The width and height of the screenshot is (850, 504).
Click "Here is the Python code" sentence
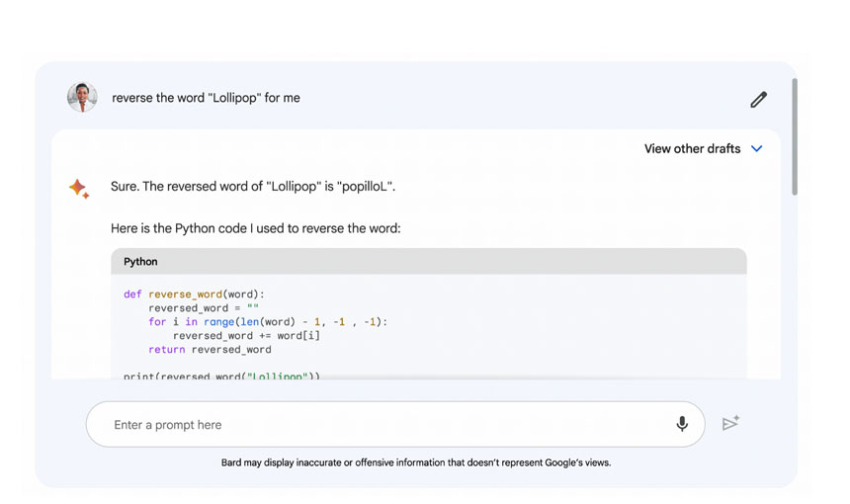pyautogui.click(x=255, y=228)
